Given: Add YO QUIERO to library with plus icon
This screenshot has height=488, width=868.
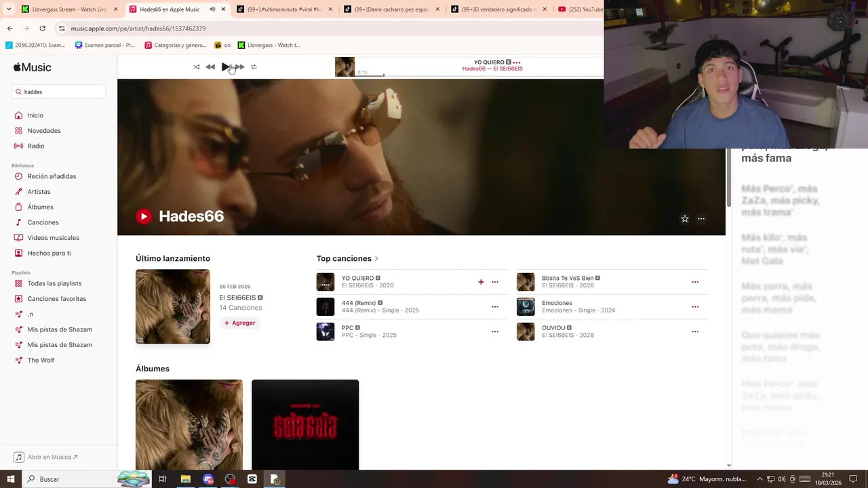Looking at the screenshot, I should (x=481, y=282).
